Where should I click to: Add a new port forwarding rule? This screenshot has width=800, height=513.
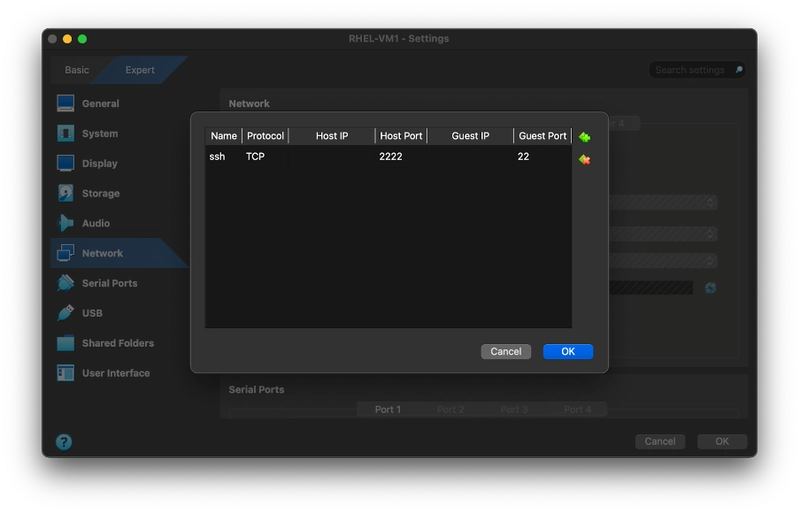(x=585, y=137)
